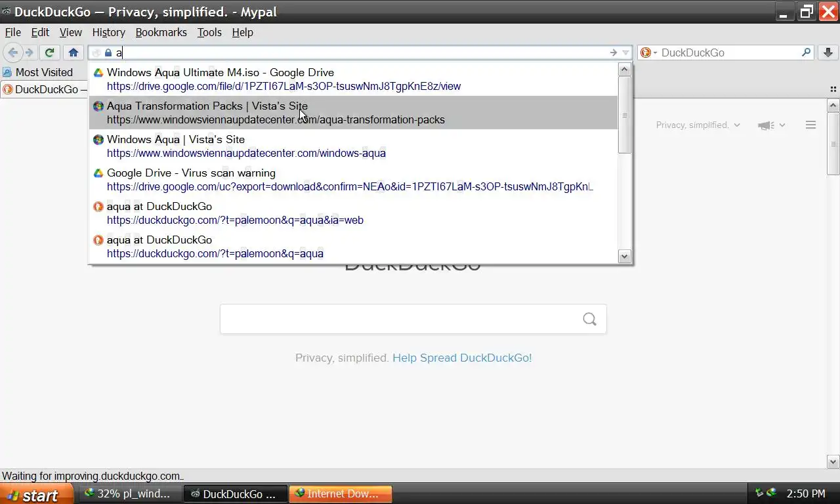The height and width of the screenshot is (504, 840).
Task: Open the list all tabs button
Action: pyautogui.click(x=833, y=89)
